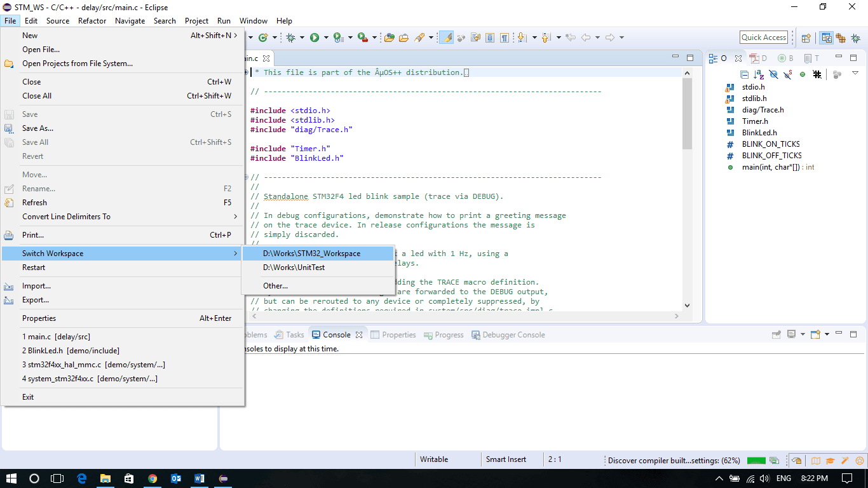
Task: Open the Refactor menu
Action: pos(92,20)
